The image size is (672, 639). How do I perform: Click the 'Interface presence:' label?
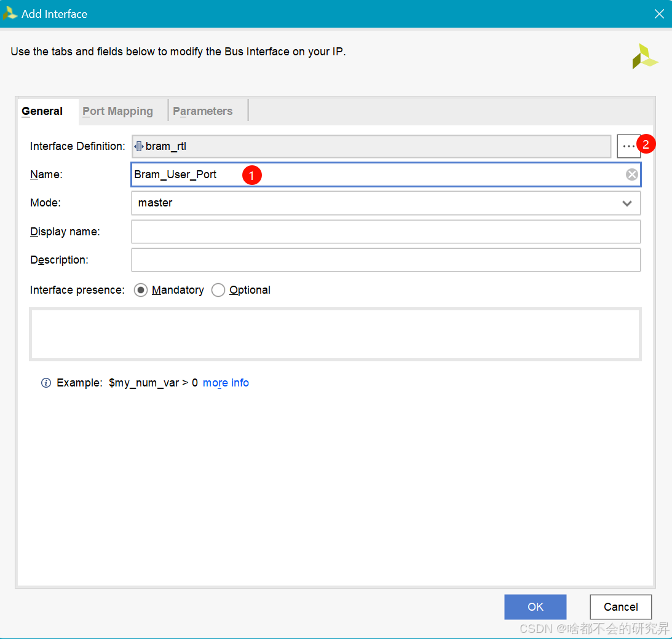(77, 290)
